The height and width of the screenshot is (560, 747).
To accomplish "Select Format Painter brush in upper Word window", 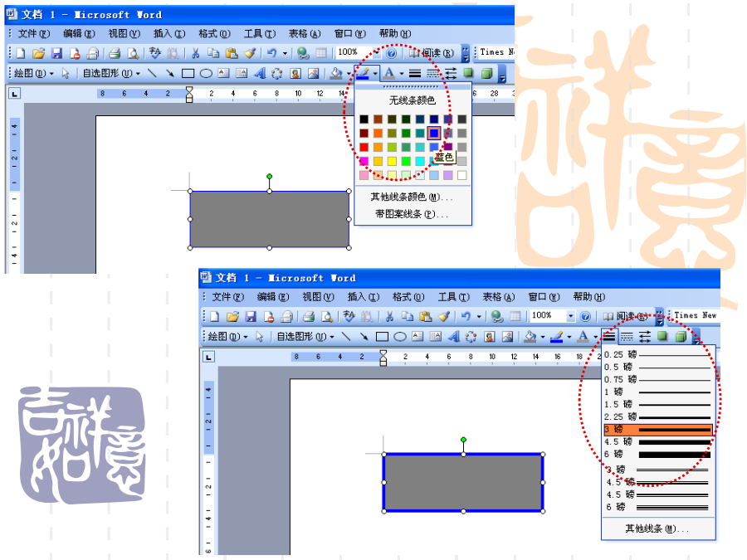I will tap(250, 53).
